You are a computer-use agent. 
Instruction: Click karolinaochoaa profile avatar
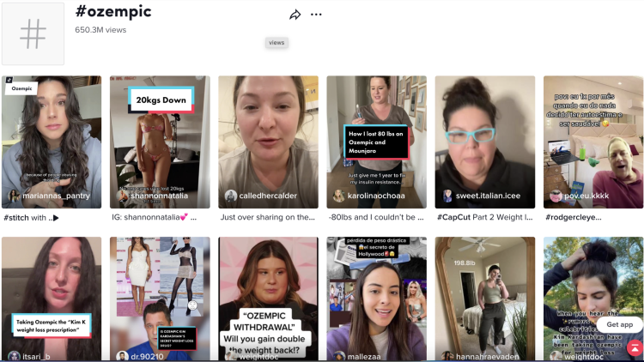point(339,196)
